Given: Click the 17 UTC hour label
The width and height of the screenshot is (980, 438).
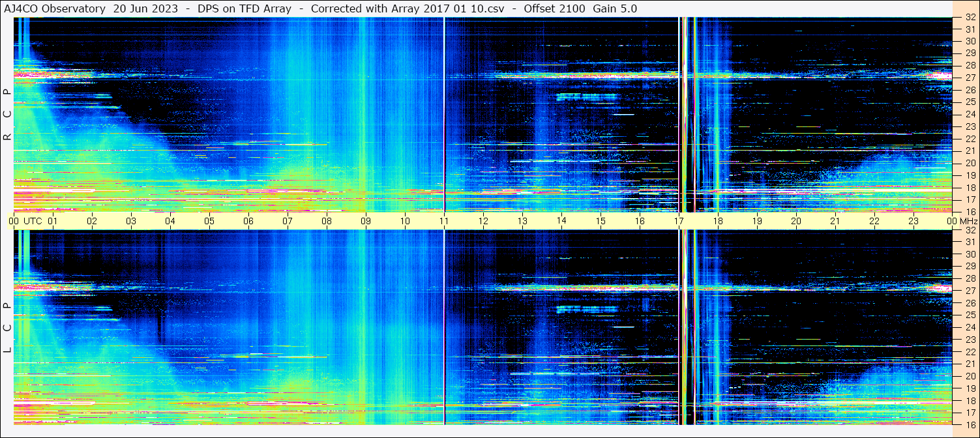Looking at the screenshot, I should tap(679, 221).
